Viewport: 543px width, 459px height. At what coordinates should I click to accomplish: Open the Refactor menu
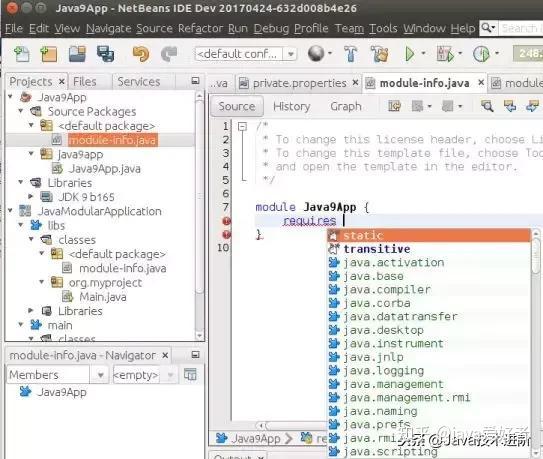point(201,28)
